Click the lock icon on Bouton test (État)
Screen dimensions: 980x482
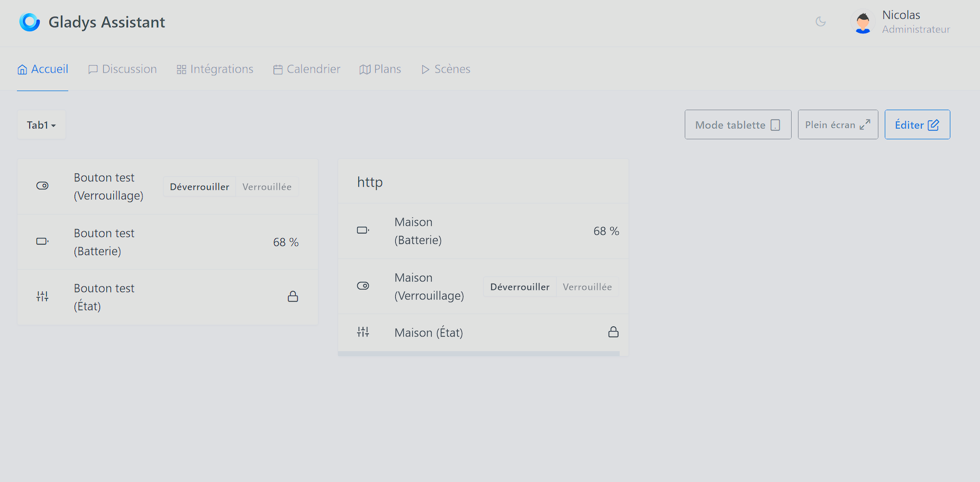pyautogui.click(x=293, y=297)
